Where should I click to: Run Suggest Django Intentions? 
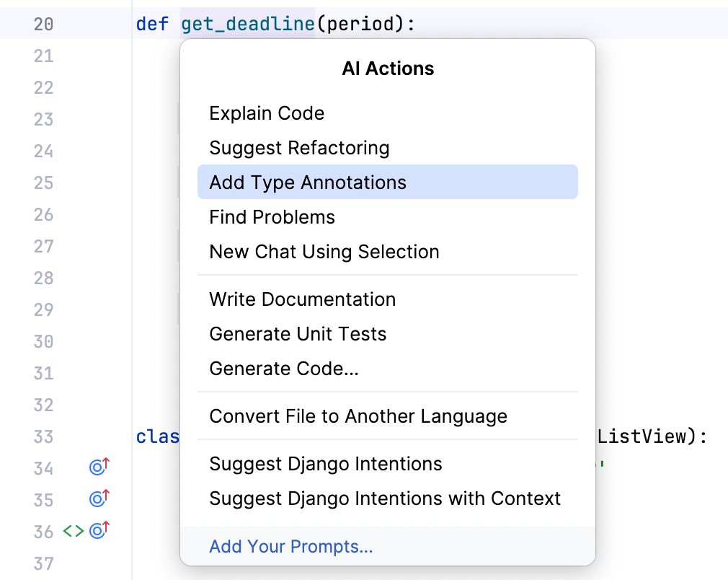coord(325,464)
